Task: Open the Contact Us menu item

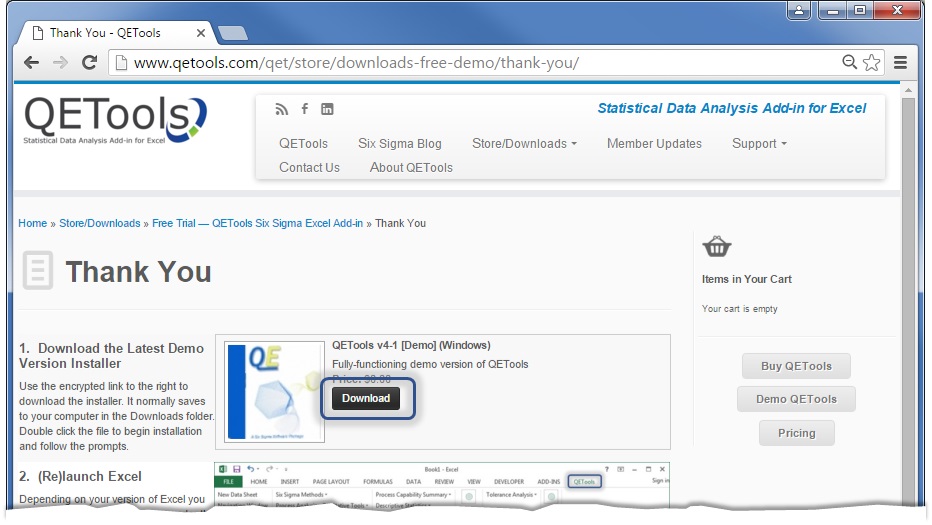Action: 309,168
